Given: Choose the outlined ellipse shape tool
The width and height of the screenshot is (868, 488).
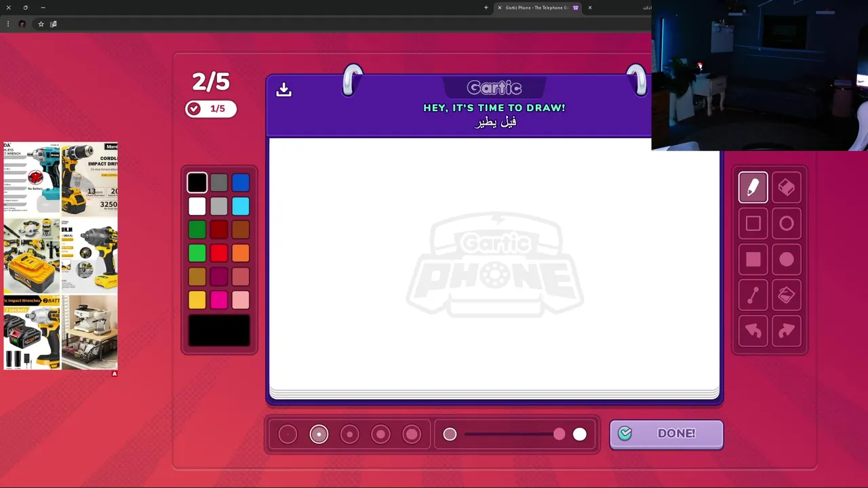Looking at the screenshot, I should point(787,224).
